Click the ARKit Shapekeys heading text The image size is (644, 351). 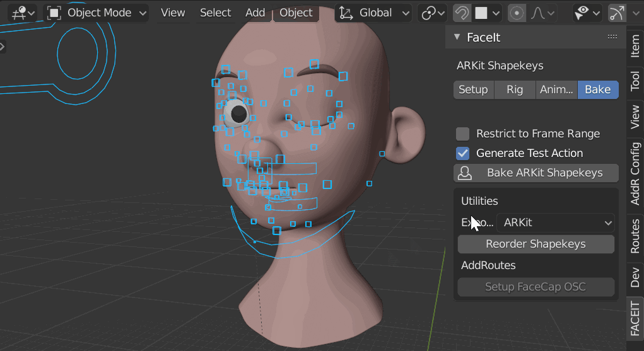500,66
